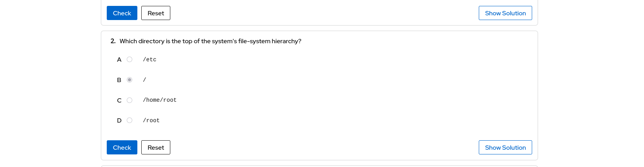
Task: Click the letter B option label
Action: point(119,80)
